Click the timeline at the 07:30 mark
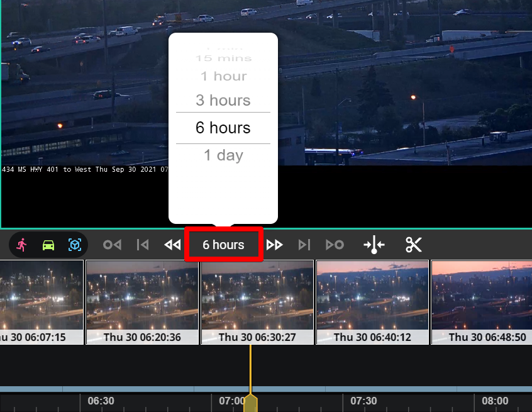532x412 pixels. (x=363, y=401)
